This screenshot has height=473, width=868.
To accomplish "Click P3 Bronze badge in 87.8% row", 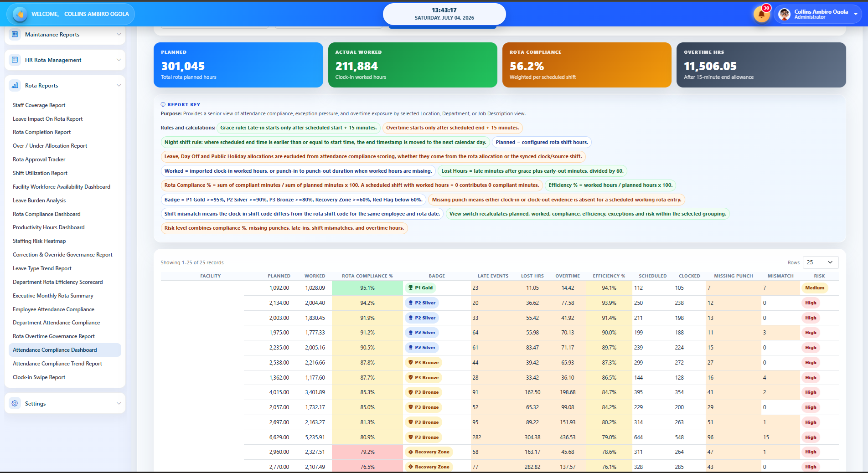I will tap(424, 363).
